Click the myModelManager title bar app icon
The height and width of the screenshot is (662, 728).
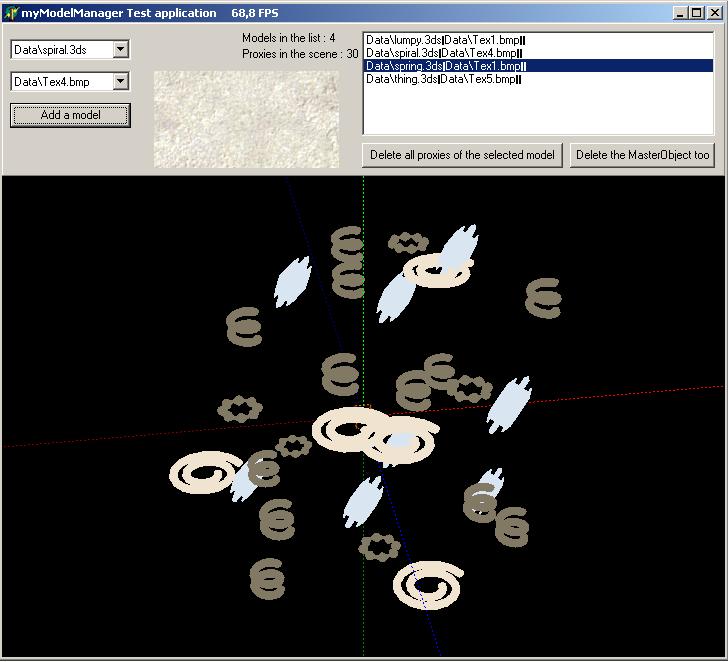point(10,13)
